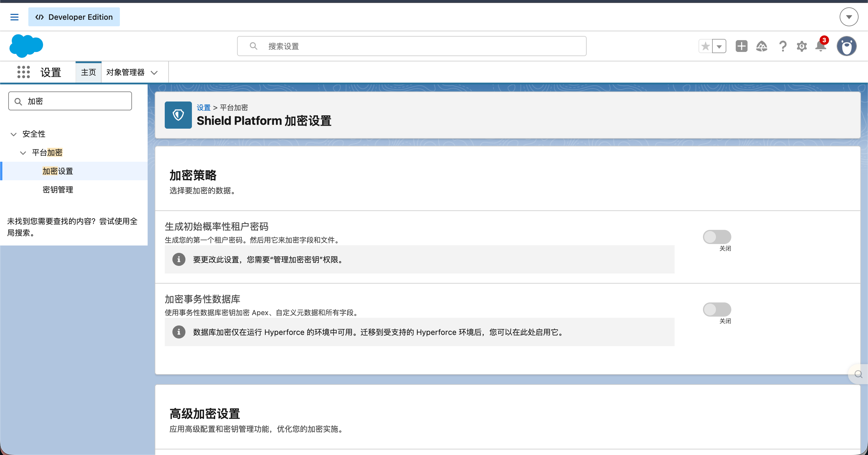Open the 对象管理器 tab
Screen dimensions: 868x455
(125, 72)
